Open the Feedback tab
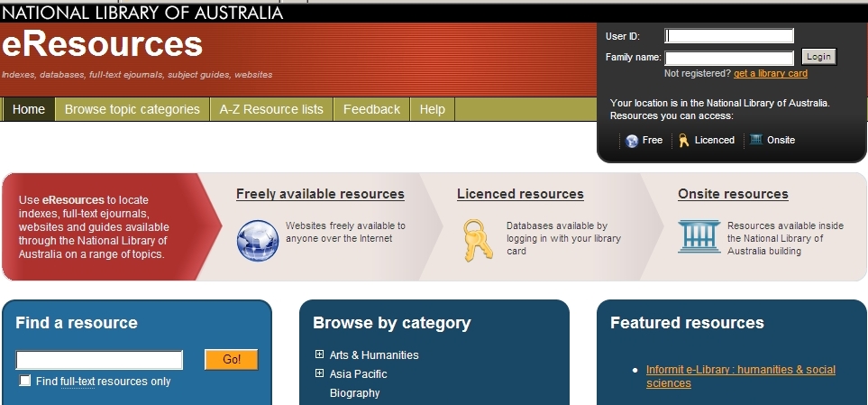 (371, 109)
